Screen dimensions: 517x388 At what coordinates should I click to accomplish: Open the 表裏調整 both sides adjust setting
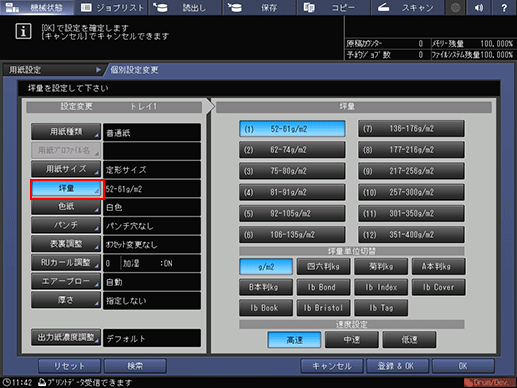click(66, 244)
